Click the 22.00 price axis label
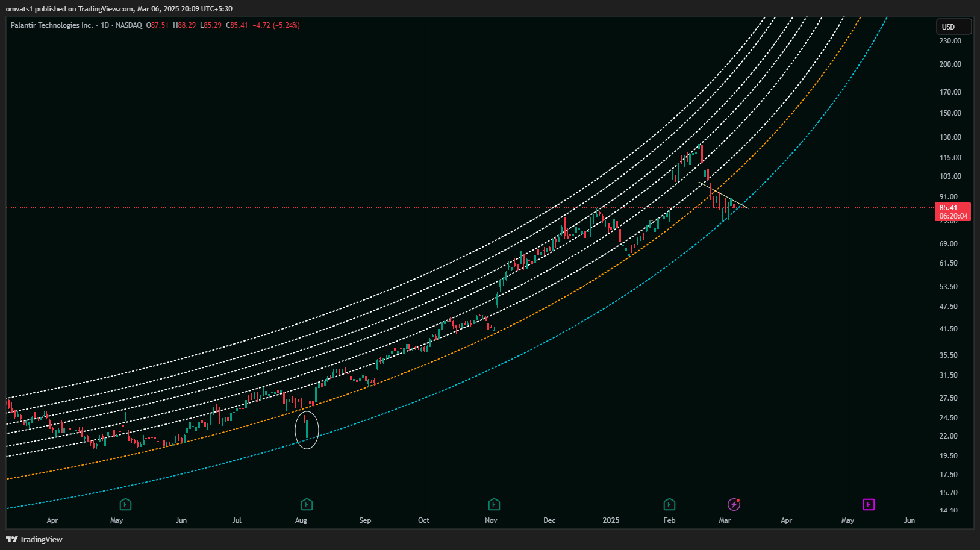 pyautogui.click(x=949, y=436)
